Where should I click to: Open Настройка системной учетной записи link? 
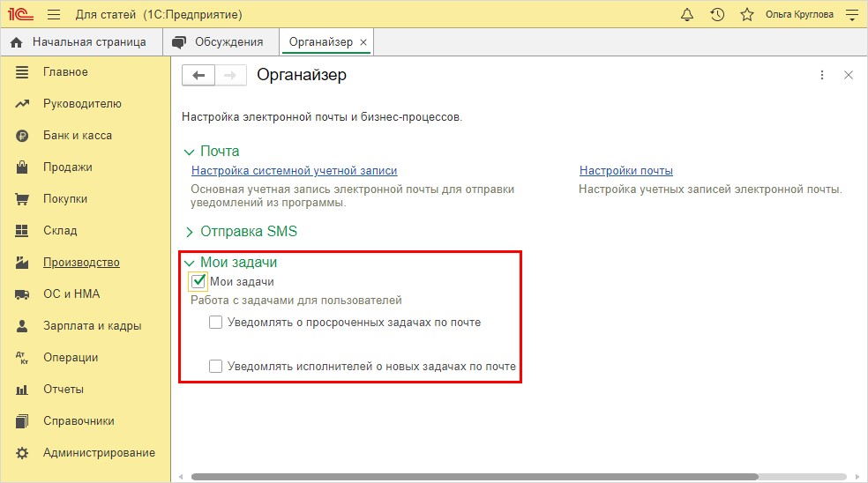(294, 171)
